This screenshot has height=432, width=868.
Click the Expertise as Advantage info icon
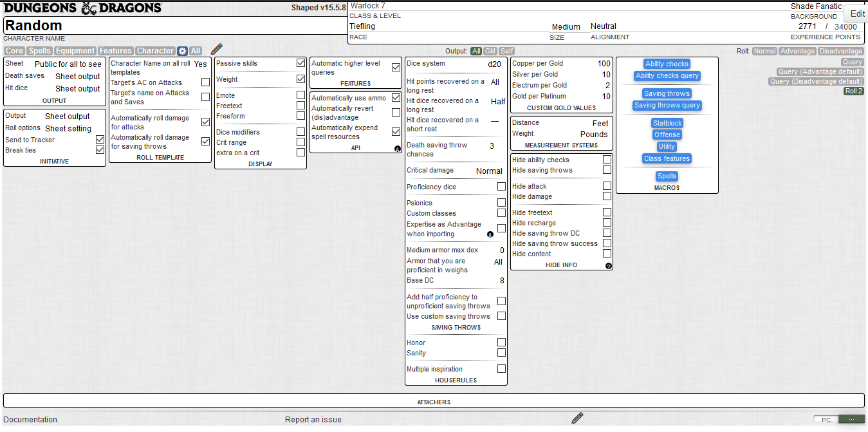click(x=490, y=234)
